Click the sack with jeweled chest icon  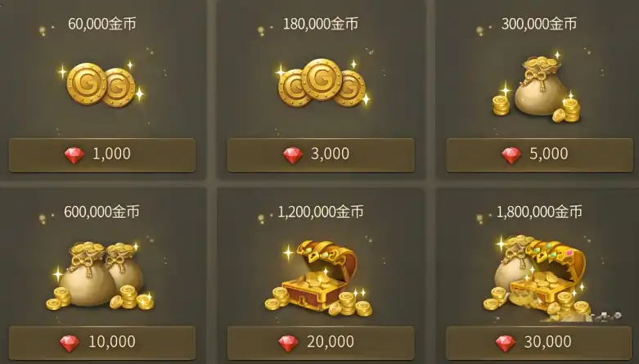click(x=538, y=277)
